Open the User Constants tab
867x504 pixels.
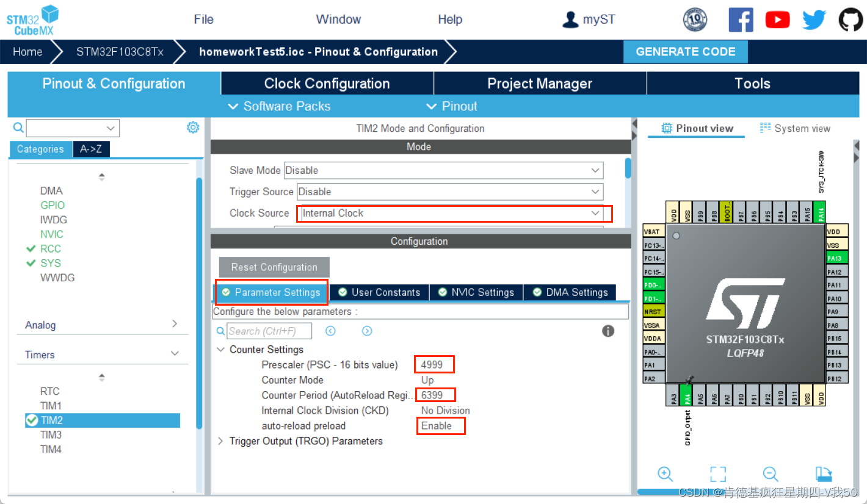(380, 292)
